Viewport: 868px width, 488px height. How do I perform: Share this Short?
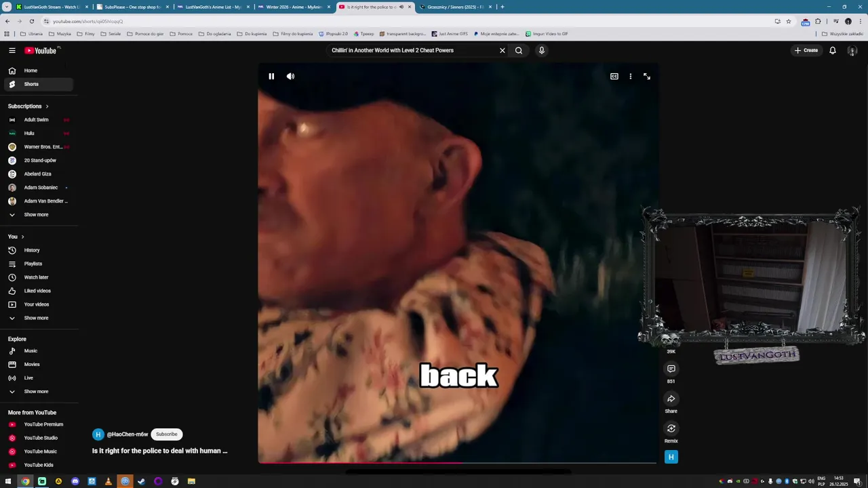[x=671, y=399]
